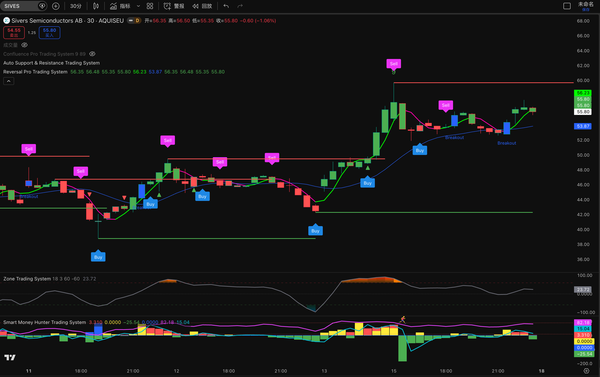Toggle visibility of Confluence Pro Trading System
This screenshot has width=600, height=377.
click(x=92, y=54)
